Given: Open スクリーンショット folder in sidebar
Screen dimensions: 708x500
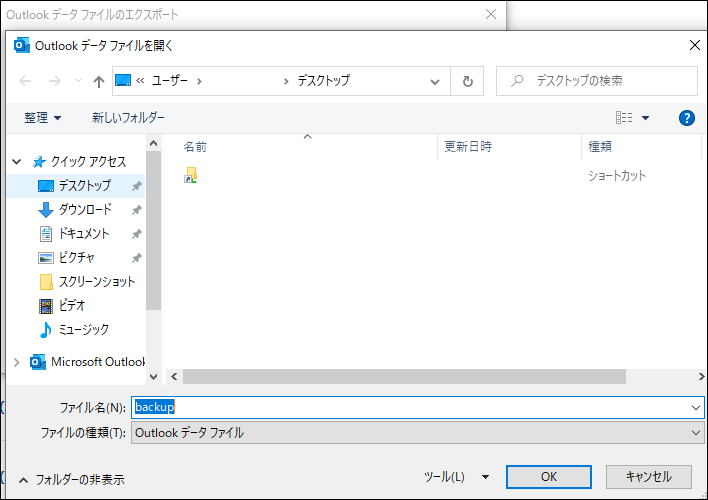Looking at the screenshot, I should (97, 281).
